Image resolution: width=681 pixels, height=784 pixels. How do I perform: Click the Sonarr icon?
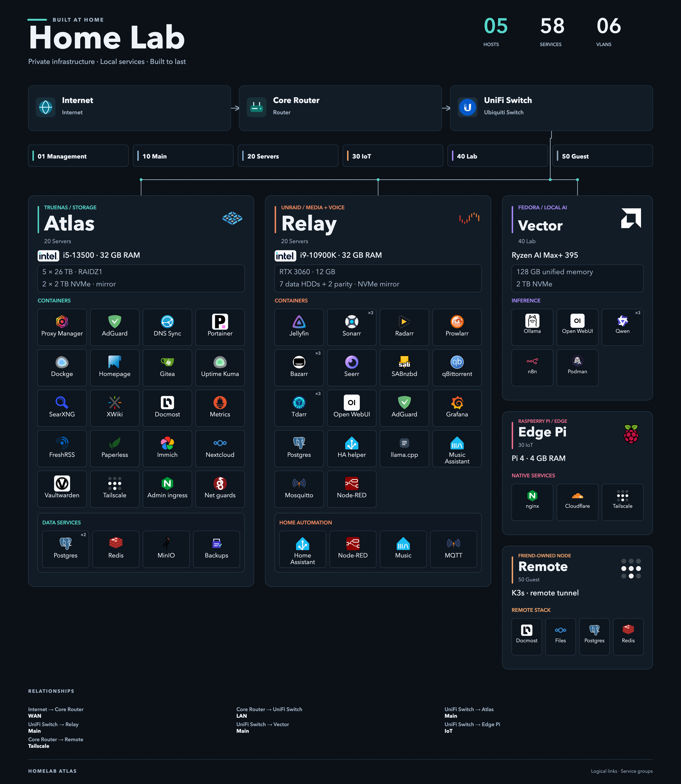(351, 322)
